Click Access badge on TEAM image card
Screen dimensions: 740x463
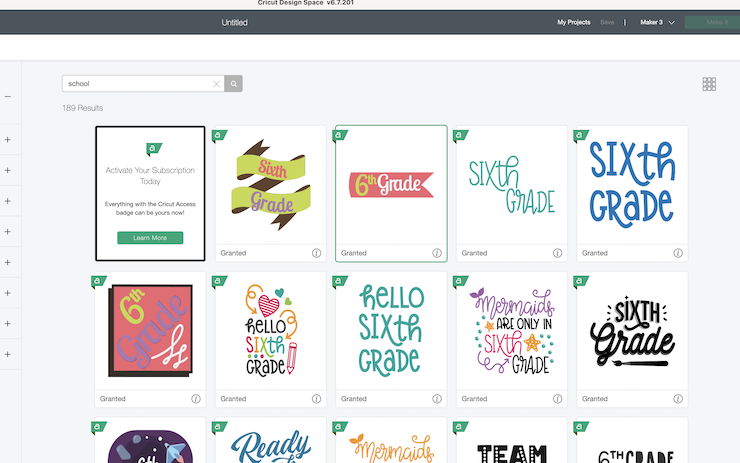click(460, 428)
